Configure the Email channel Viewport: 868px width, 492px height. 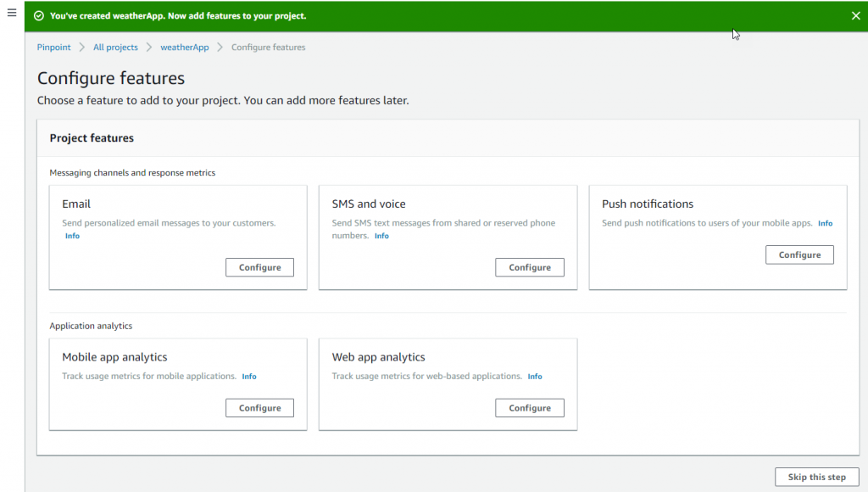[259, 267]
